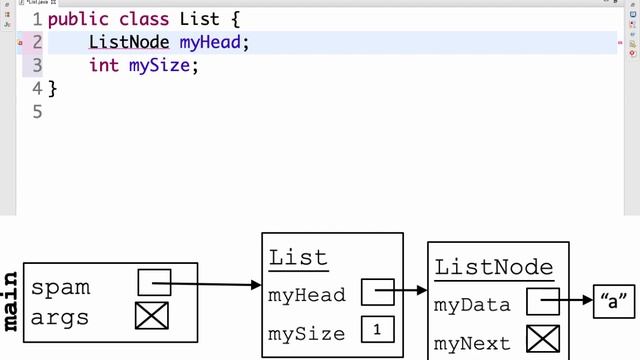The height and width of the screenshot is (360, 640).
Task: Click the closing brace on line 4
Action: point(53,89)
